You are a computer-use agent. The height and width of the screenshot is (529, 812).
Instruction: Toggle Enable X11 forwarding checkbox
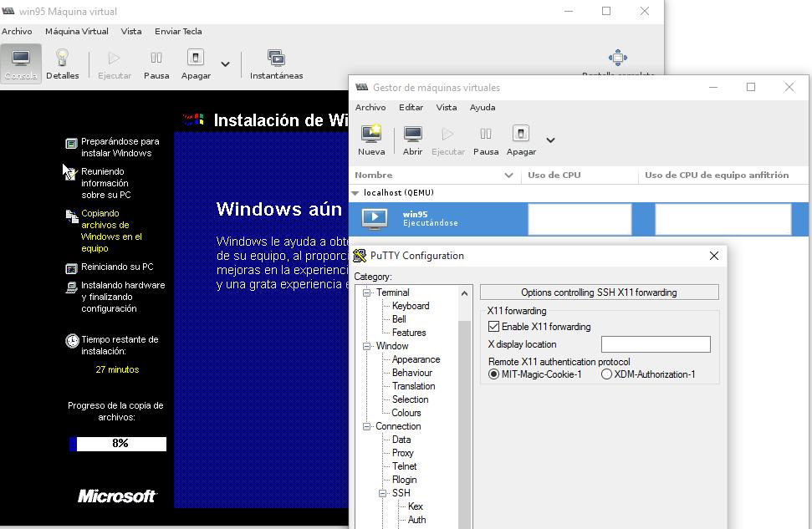coord(493,327)
